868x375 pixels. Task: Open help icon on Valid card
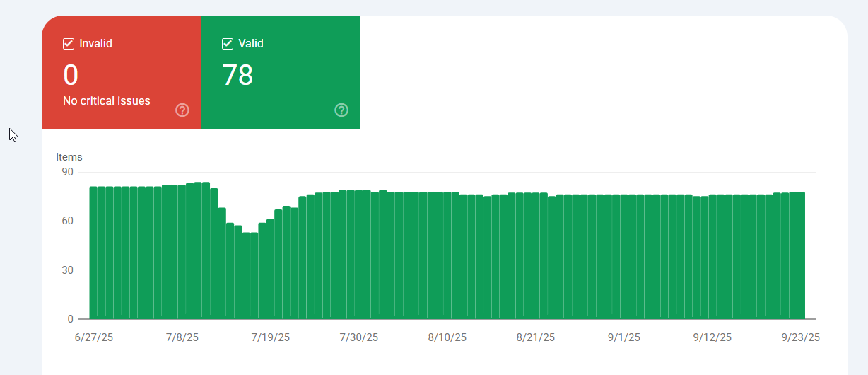click(341, 110)
